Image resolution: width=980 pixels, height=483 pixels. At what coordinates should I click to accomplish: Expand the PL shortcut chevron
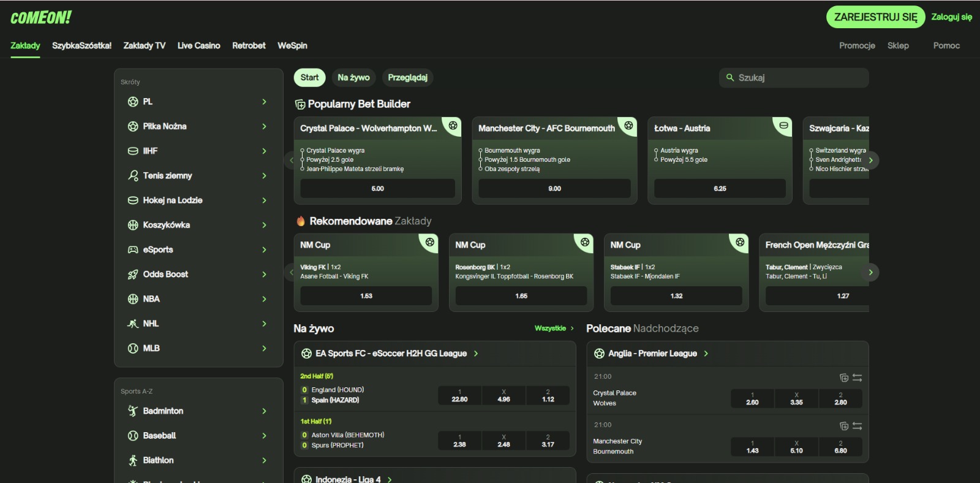click(264, 102)
